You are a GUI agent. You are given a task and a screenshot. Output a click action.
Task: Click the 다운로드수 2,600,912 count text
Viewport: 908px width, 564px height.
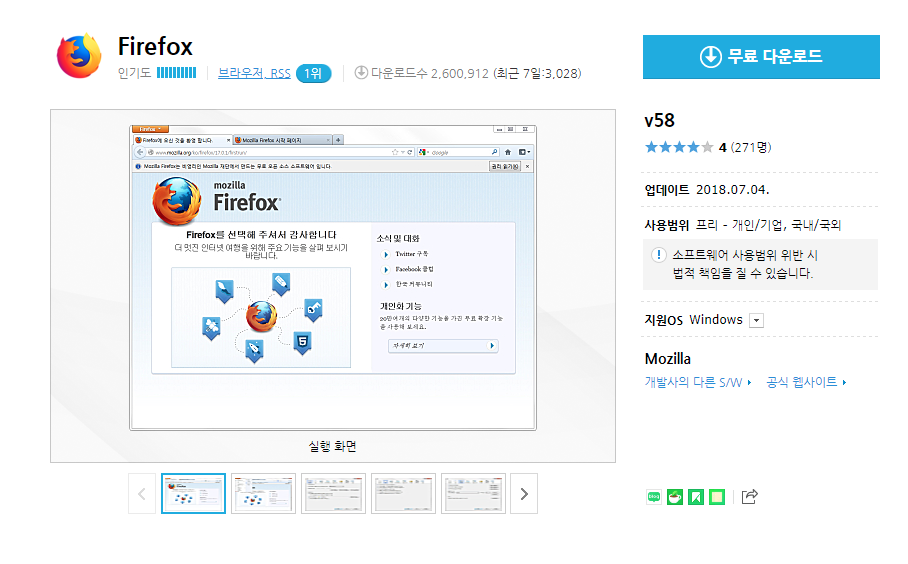[x=430, y=74]
